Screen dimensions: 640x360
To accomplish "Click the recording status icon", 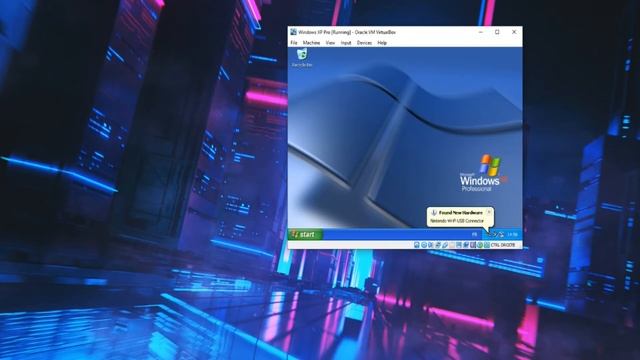I will pos(466,245).
